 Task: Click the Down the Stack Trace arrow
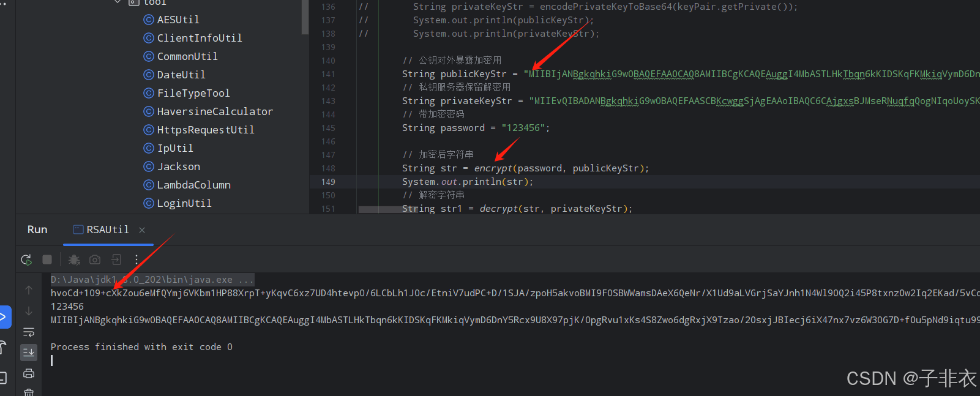(x=29, y=311)
